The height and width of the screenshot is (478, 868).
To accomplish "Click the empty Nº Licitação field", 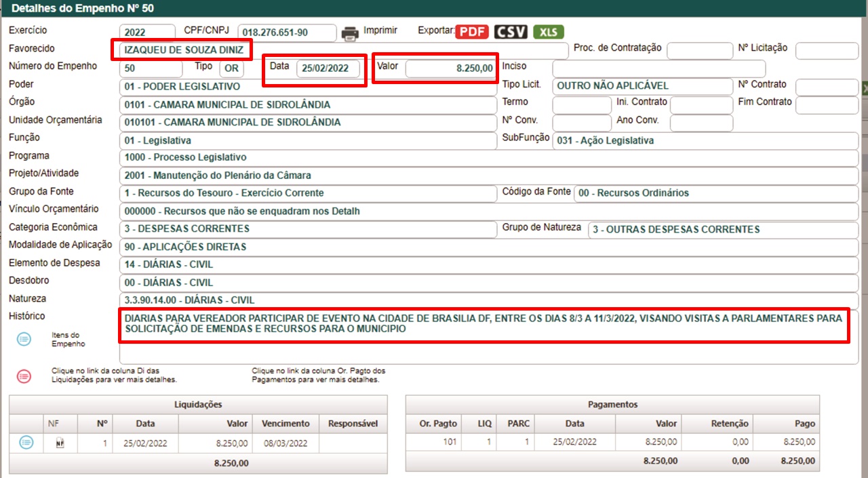I will click(827, 51).
